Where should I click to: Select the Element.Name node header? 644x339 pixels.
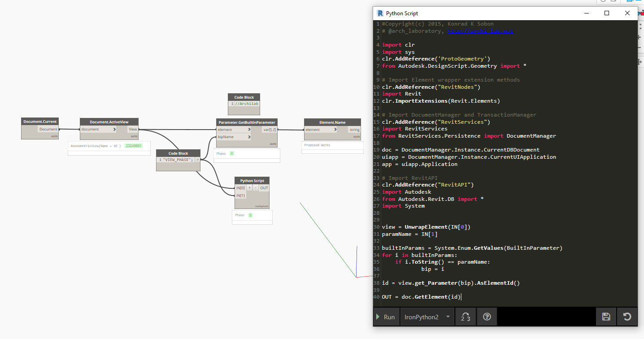332,122
